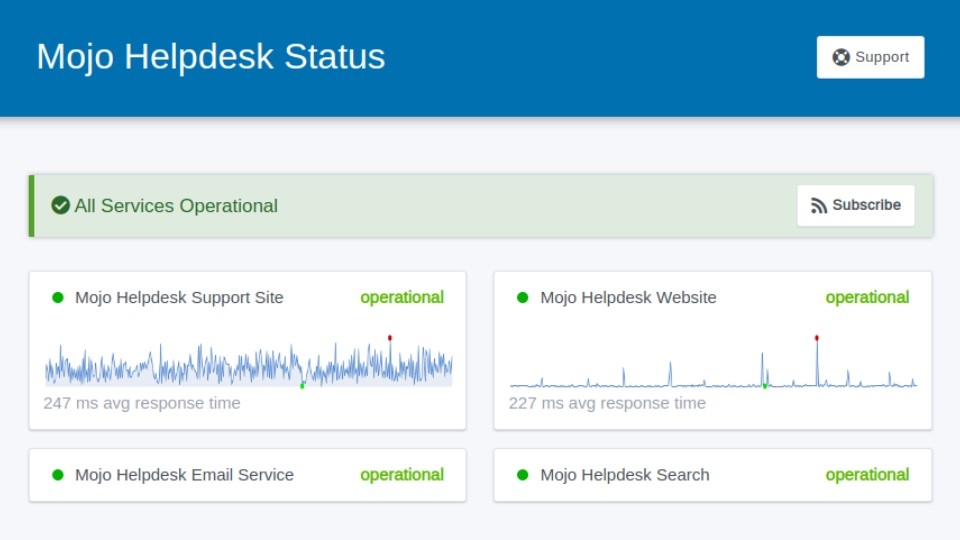This screenshot has height=540, width=960.
Task: Click the green dot beside Support Site
Action: pos(58,298)
